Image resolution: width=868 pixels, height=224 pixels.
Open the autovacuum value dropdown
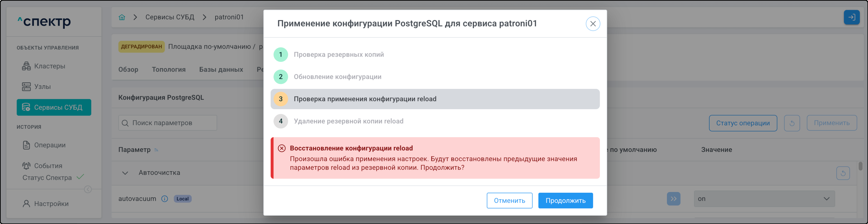(x=764, y=199)
